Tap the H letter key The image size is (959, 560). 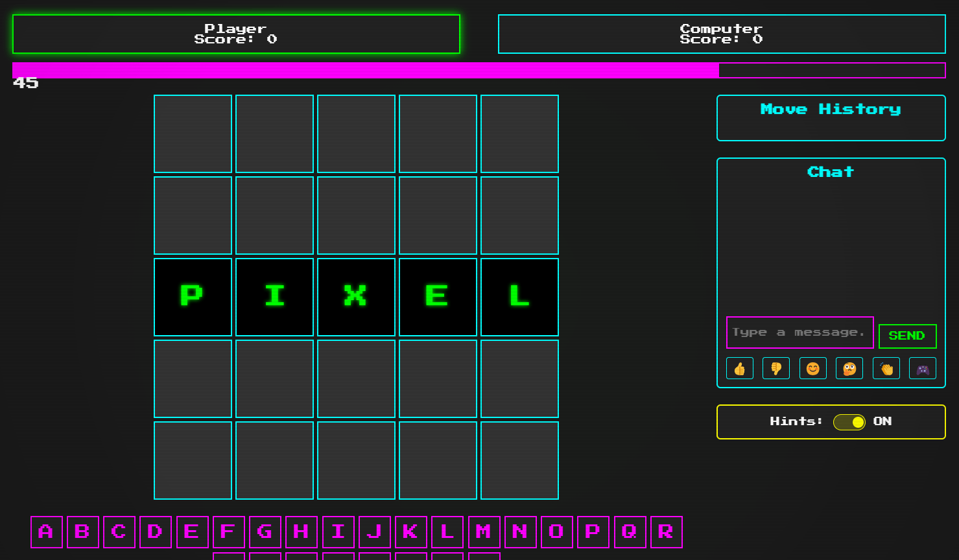click(x=302, y=532)
